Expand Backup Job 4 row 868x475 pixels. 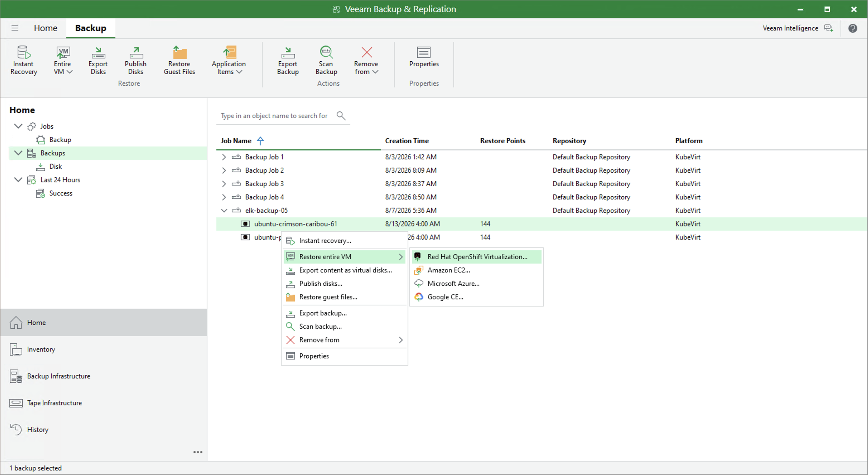tap(224, 197)
